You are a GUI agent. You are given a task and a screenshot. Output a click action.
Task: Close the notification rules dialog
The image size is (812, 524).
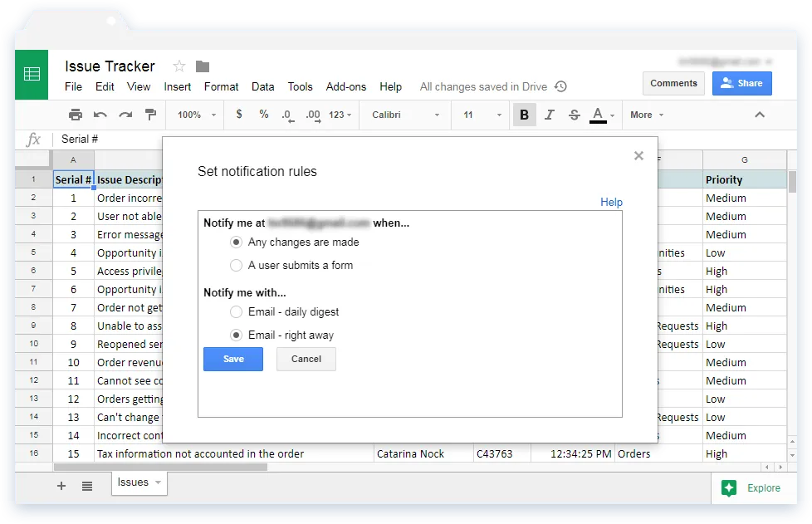tap(638, 156)
